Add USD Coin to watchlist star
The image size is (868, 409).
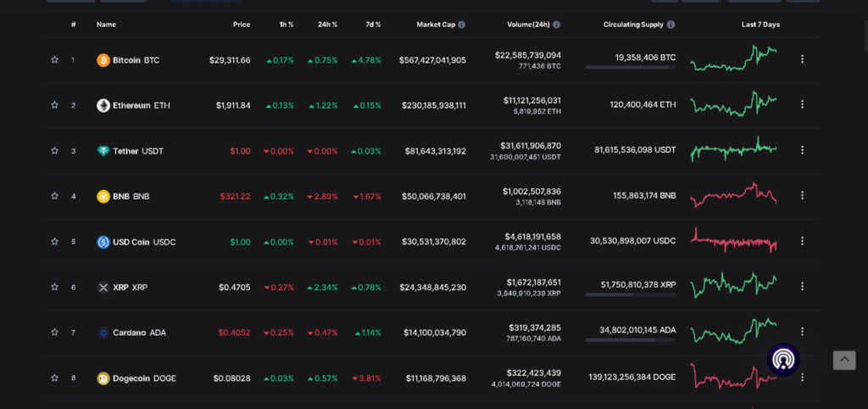(x=54, y=242)
